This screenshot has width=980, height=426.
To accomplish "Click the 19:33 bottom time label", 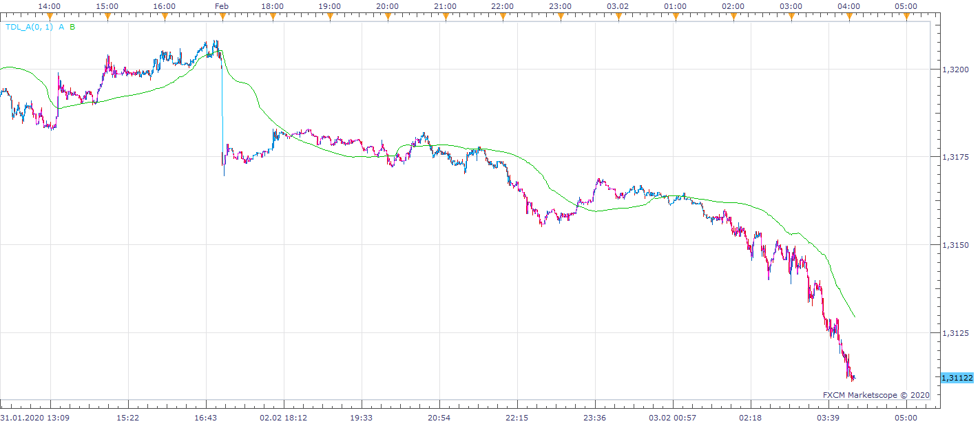I will (362, 418).
